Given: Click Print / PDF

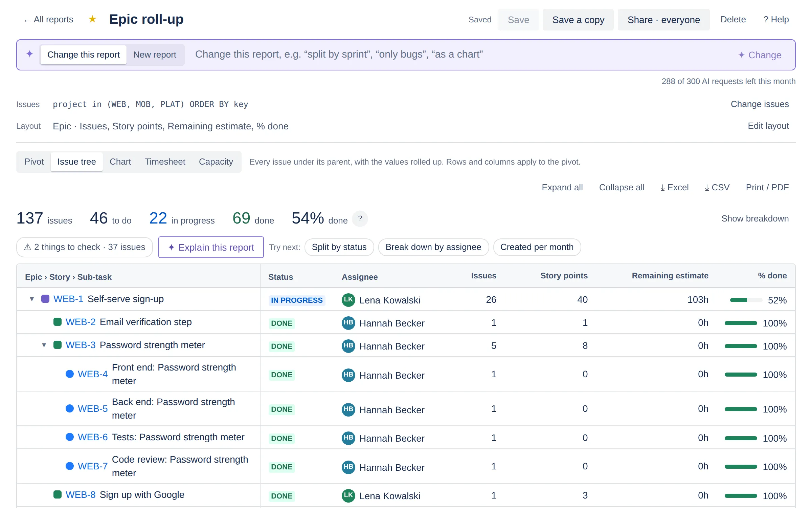Looking at the screenshot, I should click(x=767, y=187).
